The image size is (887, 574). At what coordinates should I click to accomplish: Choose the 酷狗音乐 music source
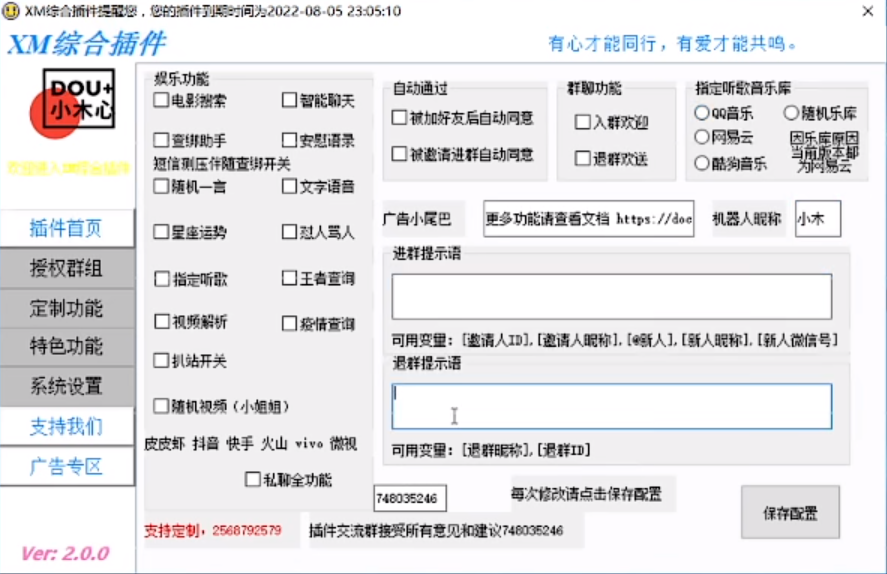(702, 162)
